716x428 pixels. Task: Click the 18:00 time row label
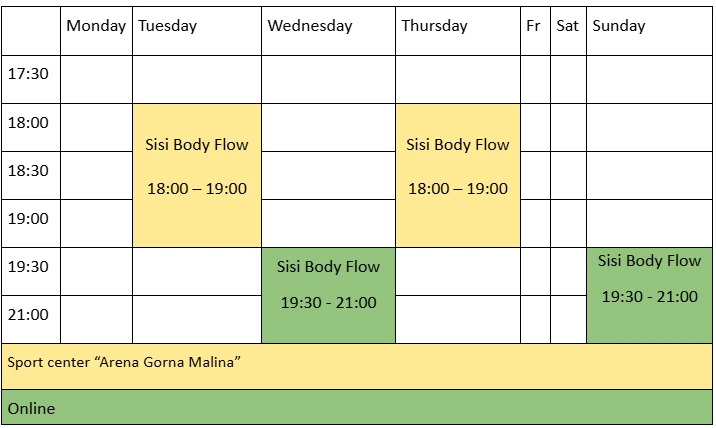28,123
